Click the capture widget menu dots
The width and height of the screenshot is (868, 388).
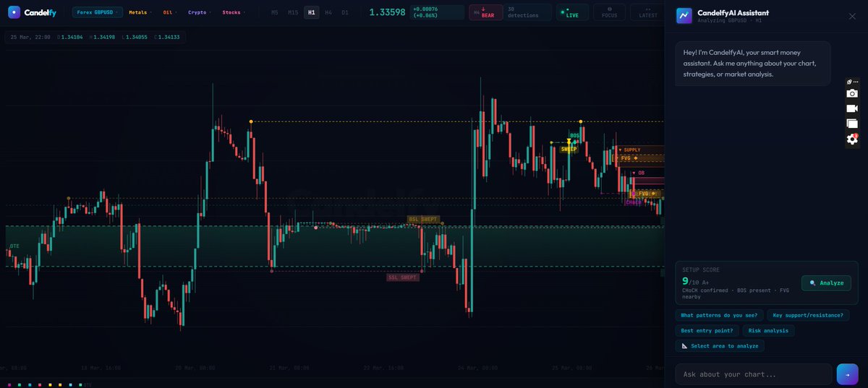pos(856,82)
